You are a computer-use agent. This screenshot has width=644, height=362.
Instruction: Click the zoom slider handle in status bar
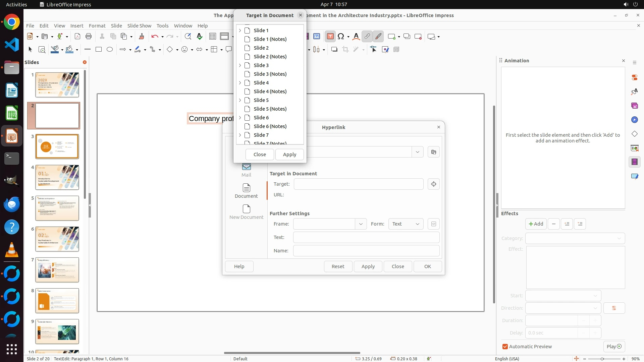coord(602,359)
